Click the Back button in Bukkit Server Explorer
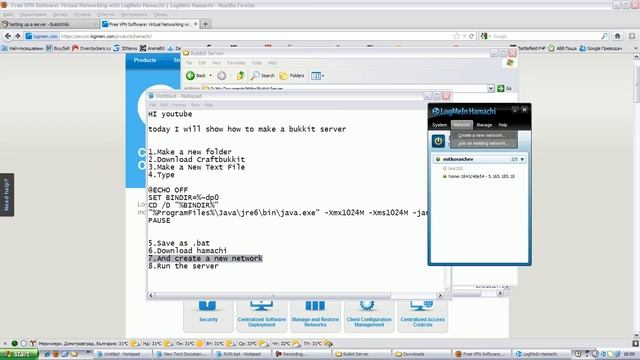Image resolution: width=640 pixels, height=360 pixels. 196,76
